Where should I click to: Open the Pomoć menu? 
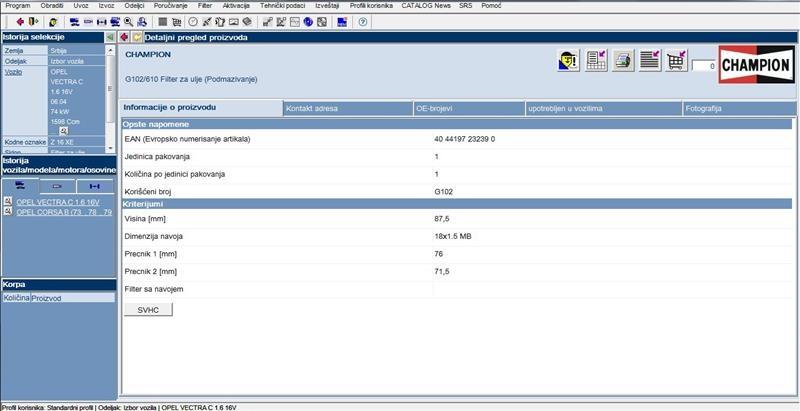[491, 6]
